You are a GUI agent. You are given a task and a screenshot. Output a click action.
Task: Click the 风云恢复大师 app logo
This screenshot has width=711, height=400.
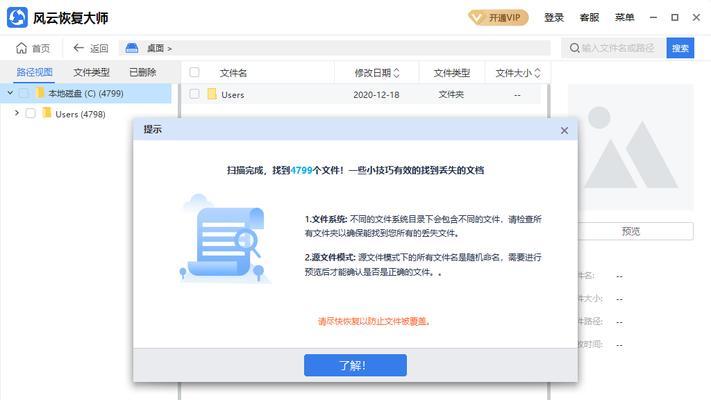(x=17, y=18)
